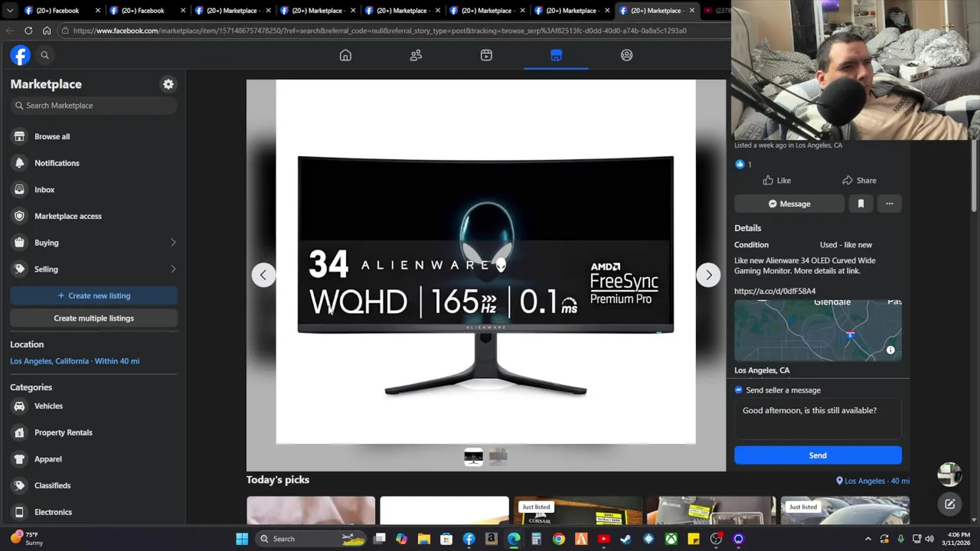Open the listing's three-dot more options
This screenshot has height=551, width=980.
tap(890, 204)
